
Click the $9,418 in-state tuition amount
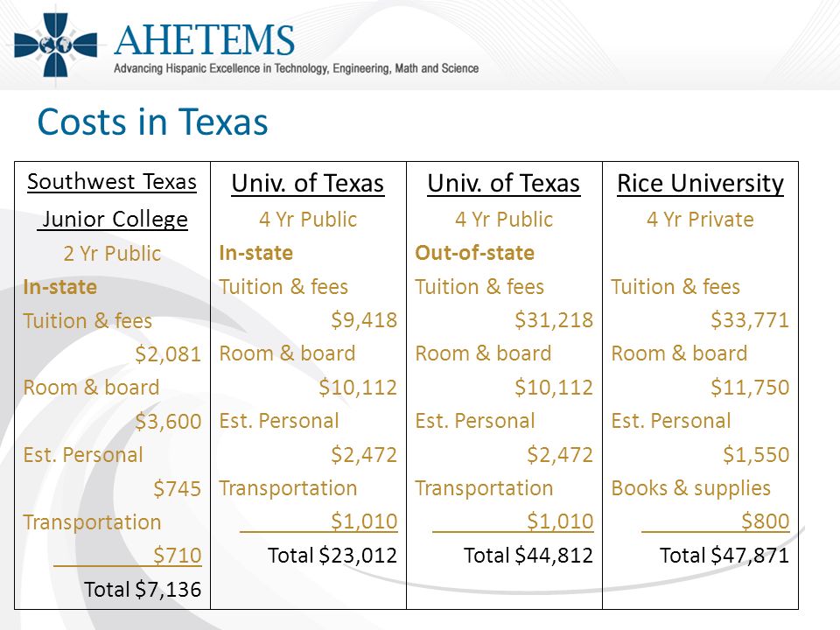click(364, 320)
